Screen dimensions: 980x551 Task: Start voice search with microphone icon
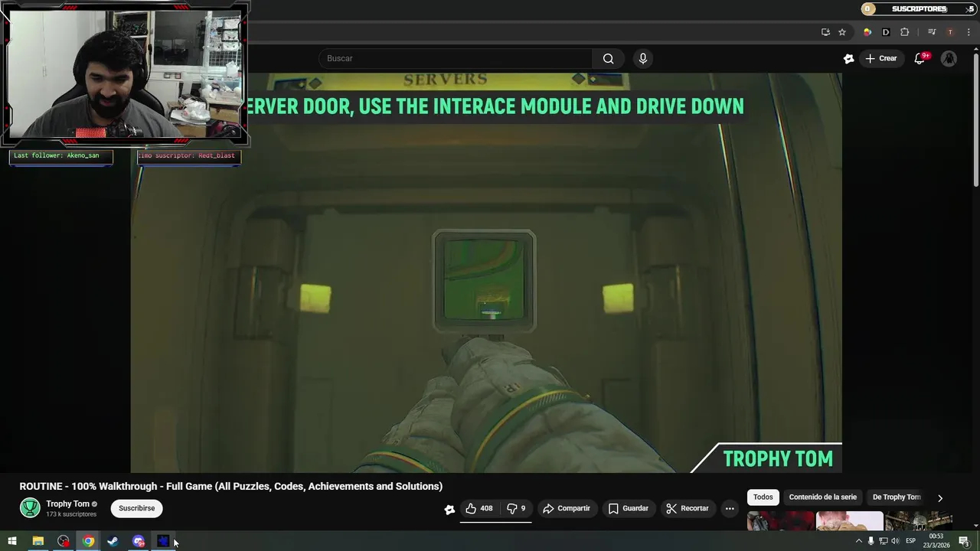point(643,59)
